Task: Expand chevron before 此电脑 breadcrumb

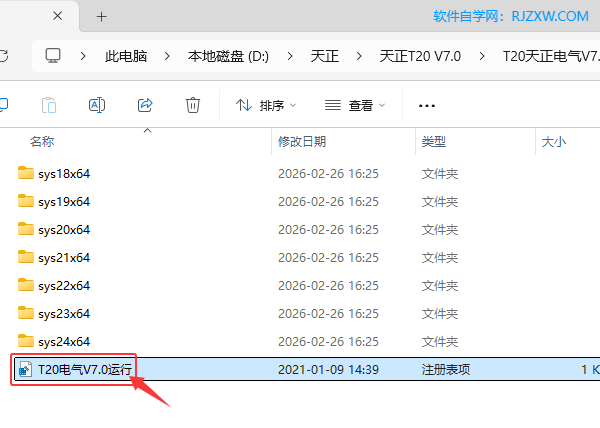Action: point(83,56)
